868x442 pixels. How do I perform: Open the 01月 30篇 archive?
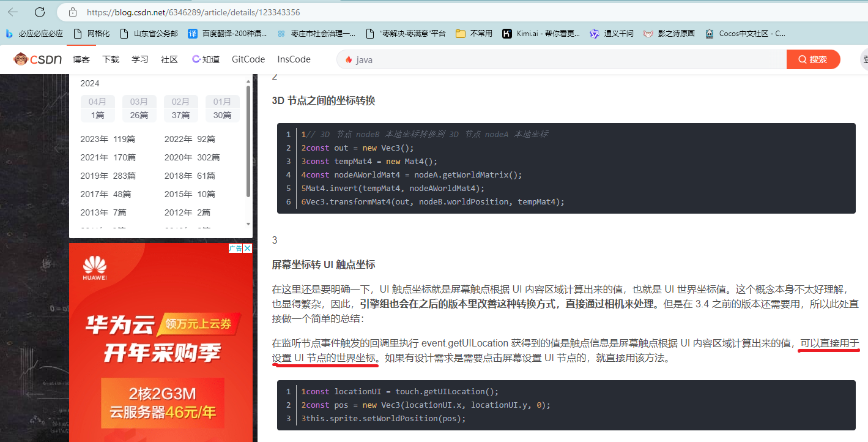tap(223, 108)
